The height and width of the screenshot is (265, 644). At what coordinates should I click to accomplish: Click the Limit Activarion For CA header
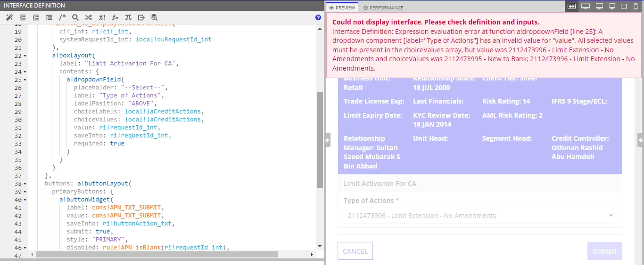coord(380,184)
